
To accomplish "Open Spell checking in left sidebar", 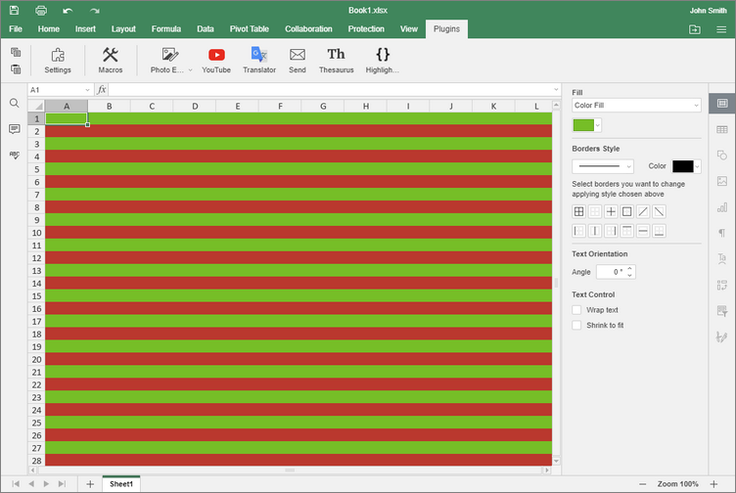I will point(15,154).
